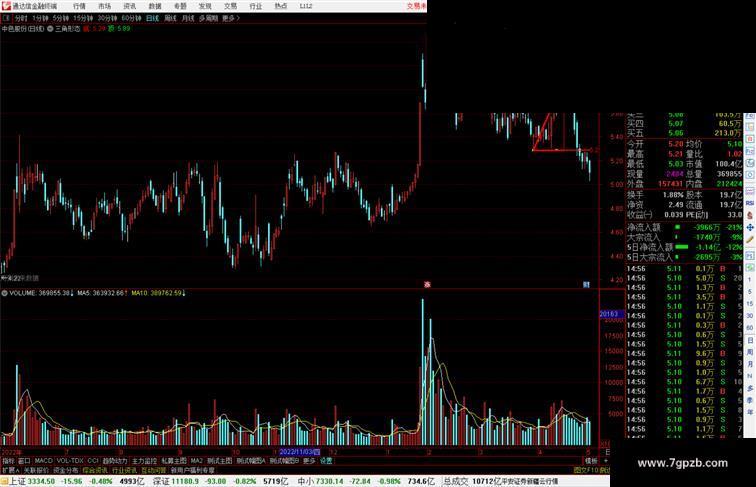Select 日 period in right sidebar
Viewport: 756px width, 487px height.
point(750,340)
